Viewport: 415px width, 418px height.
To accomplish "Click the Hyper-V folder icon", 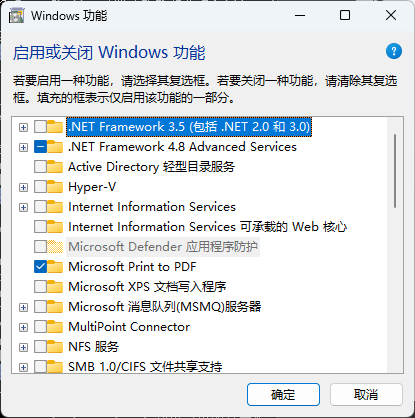I will click(x=55, y=187).
